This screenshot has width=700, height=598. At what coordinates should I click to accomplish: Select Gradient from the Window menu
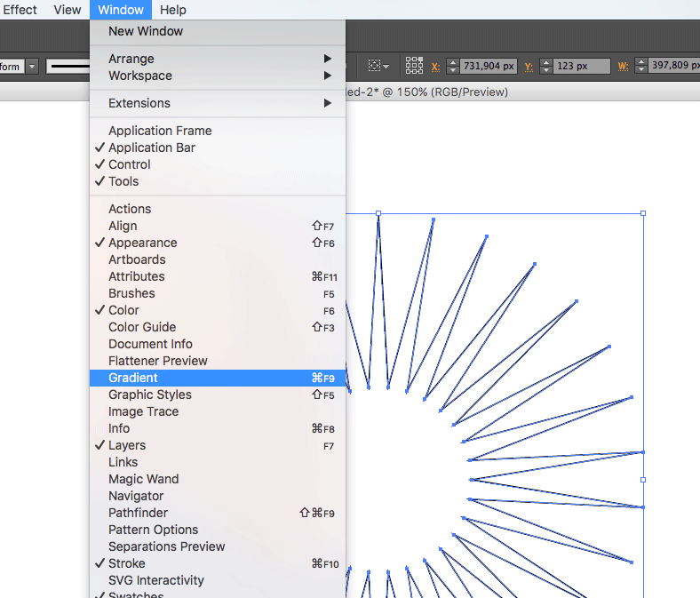pyautogui.click(x=133, y=378)
